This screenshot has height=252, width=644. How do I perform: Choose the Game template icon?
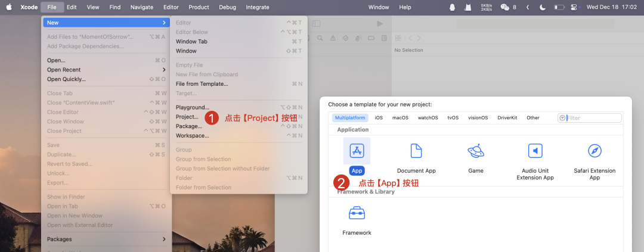476,151
